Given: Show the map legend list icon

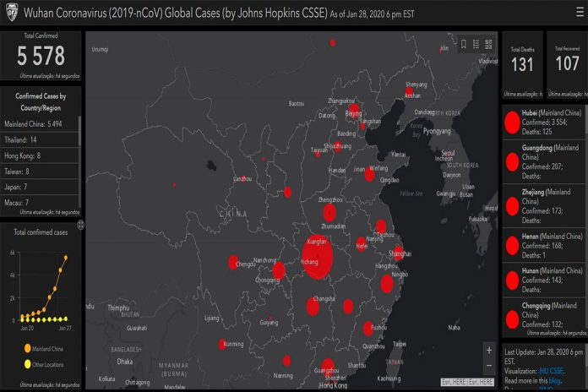Looking at the screenshot, I should pos(476,44).
